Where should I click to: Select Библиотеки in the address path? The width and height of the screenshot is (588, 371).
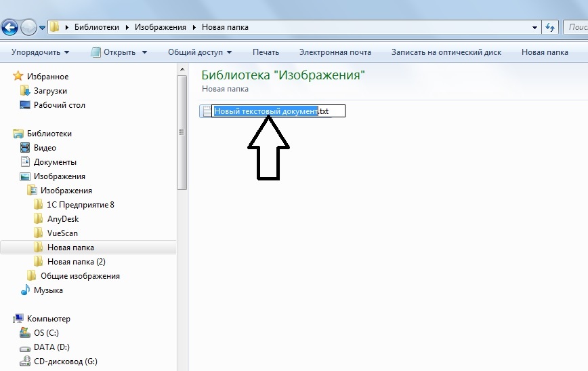[x=97, y=27]
